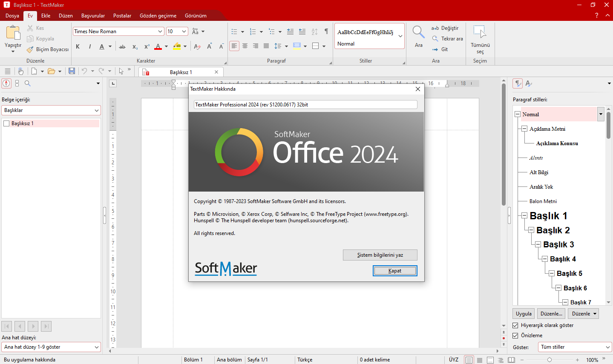The height and width of the screenshot is (364, 613).
Task: Switch to the Postalar ribbon tab
Action: click(122, 16)
